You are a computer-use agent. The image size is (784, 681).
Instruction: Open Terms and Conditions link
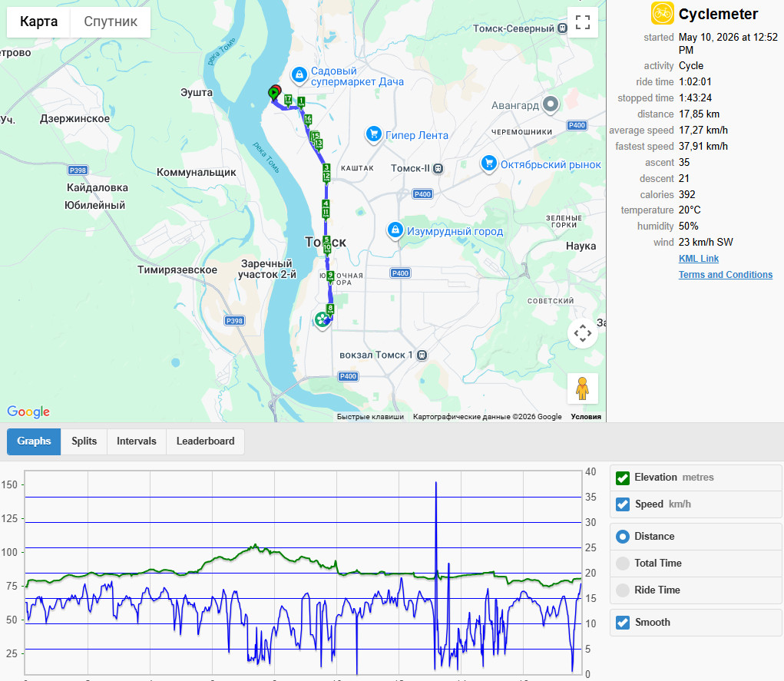click(725, 275)
